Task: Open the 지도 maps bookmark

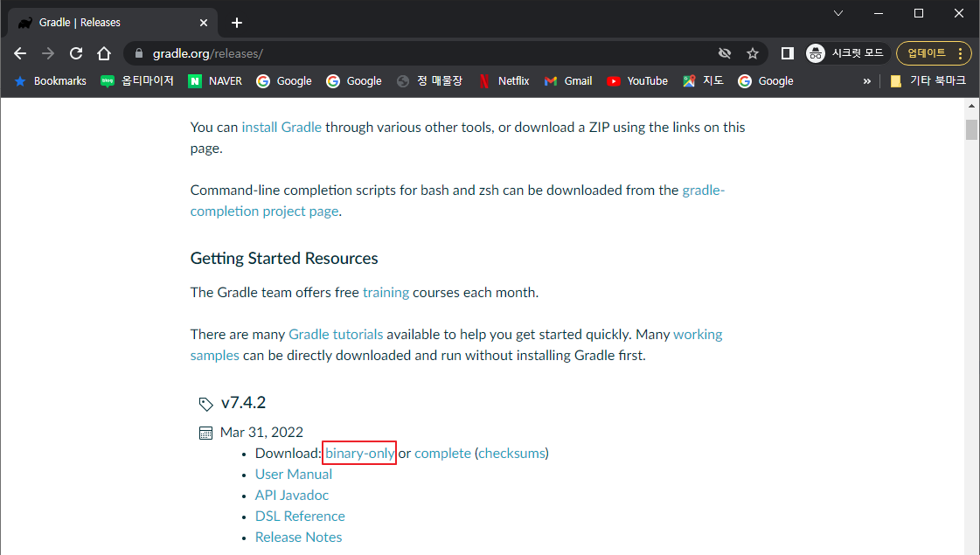Action: pos(703,81)
